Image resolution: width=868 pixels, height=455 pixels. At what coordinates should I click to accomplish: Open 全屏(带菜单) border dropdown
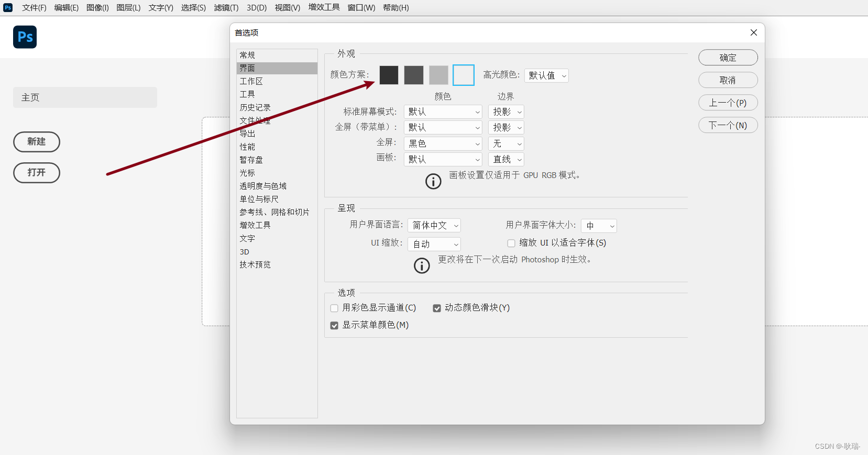point(506,127)
